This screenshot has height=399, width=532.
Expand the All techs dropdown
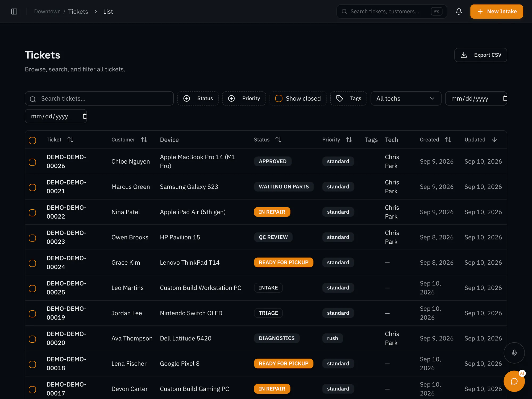click(406, 98)
